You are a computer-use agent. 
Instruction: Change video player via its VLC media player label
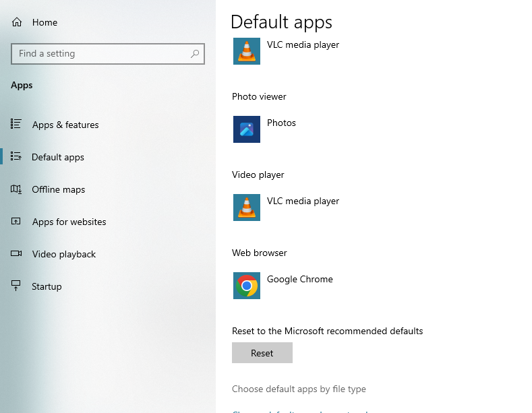point(303,201)
